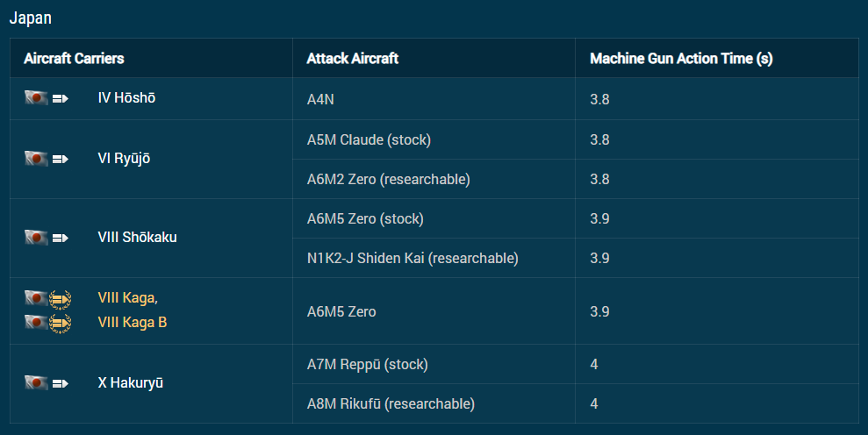Open the VI Ryūjō ship link

(124, 159)
